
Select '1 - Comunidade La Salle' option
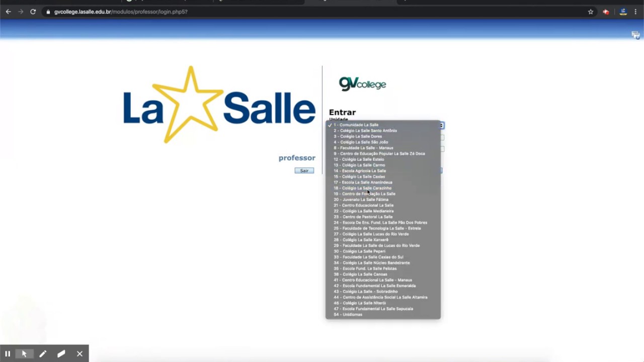pyautogui.click(x=383, y=125)
